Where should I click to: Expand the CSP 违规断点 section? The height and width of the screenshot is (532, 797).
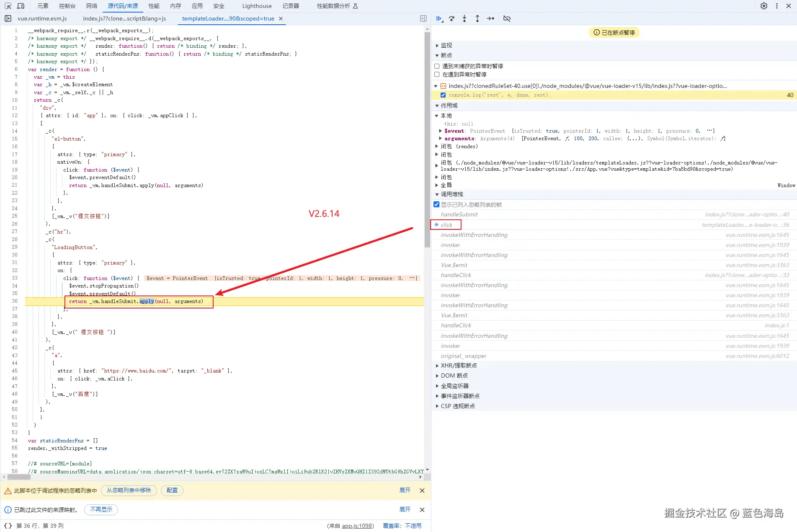click(x=437, y=406)
